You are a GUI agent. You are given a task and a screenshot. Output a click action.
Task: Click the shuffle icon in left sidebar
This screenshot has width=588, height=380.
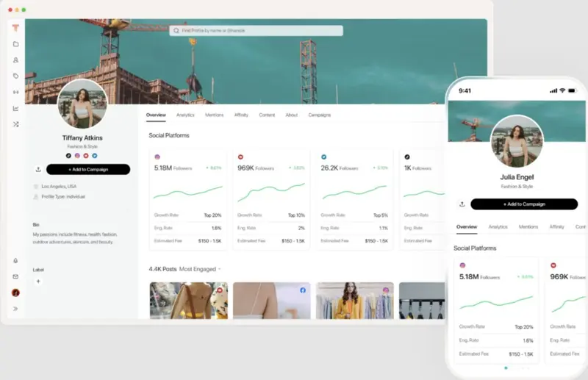(x=15, y=124)
